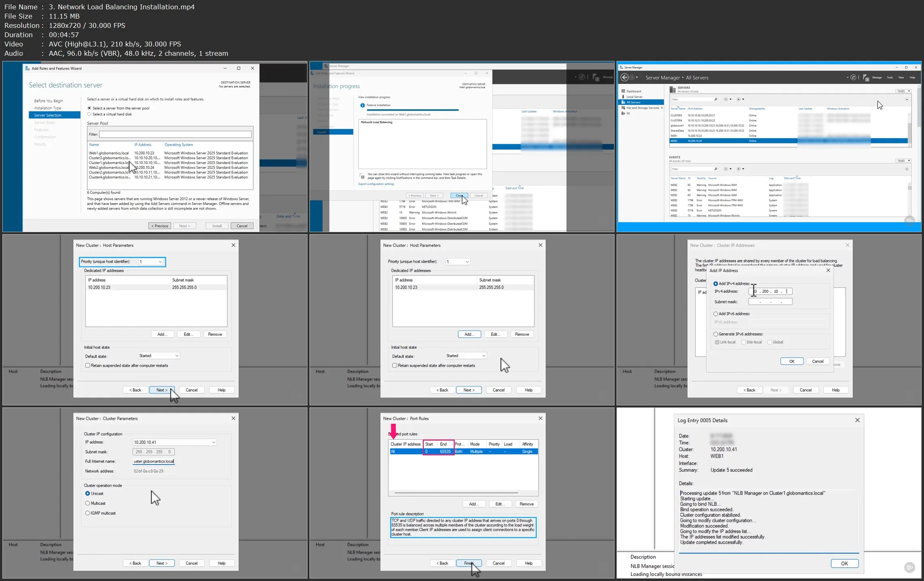The height and width of the screenshot is (581, 924).
Task: Select Generate IPv6 addresses radio button
Action: pos(716,334)
